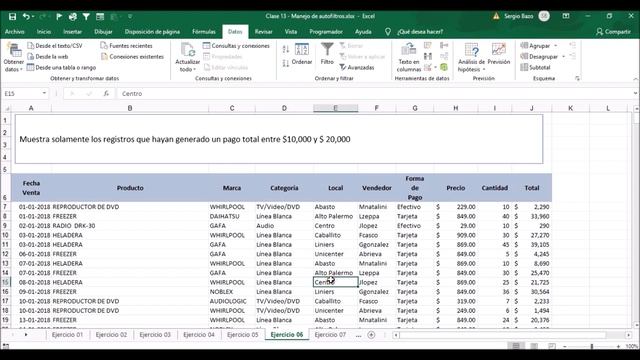Image resolution: width=640 pixels, height=360 pixels.
Task: Switch to the Ejercicio 07 sheet
Action: (330, 335)
